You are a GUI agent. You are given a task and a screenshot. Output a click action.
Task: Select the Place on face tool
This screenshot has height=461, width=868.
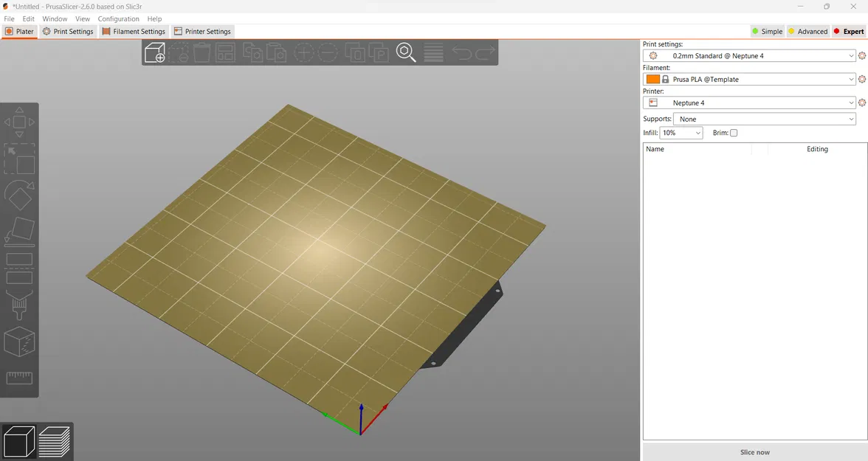20,230
